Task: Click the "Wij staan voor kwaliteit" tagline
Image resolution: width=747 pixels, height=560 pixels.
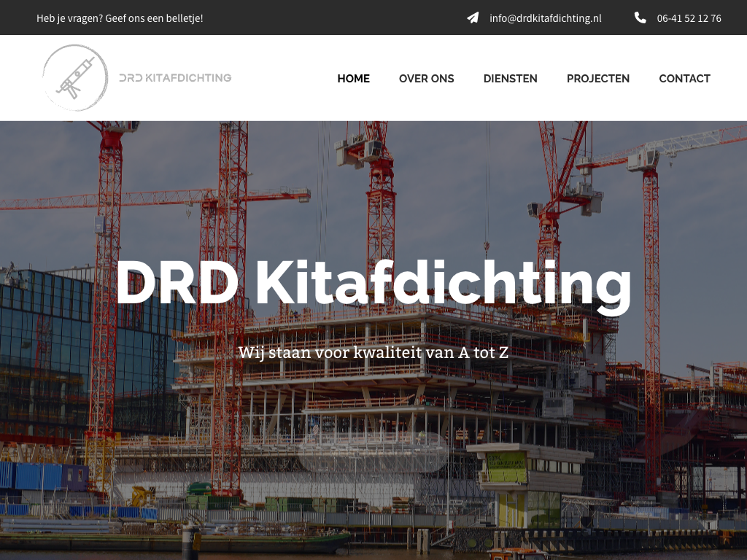Action: (373, 352)
